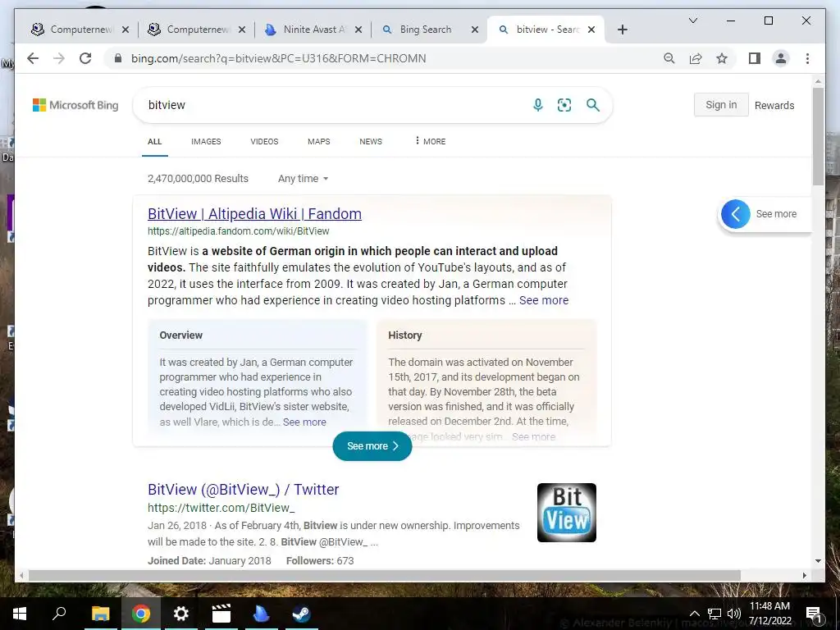Screen dimensions: 840x630
Task: Click the lock icon in address bar
Action: click(118, 58)
